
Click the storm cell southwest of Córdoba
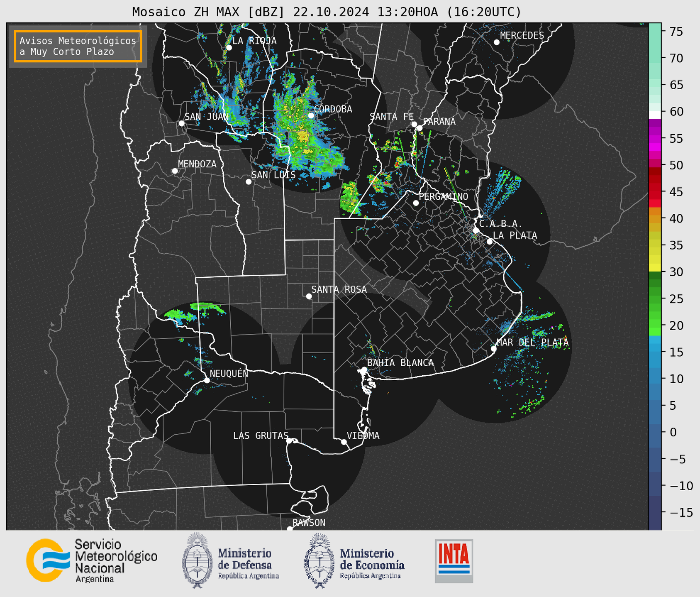(x=304, y=136)
